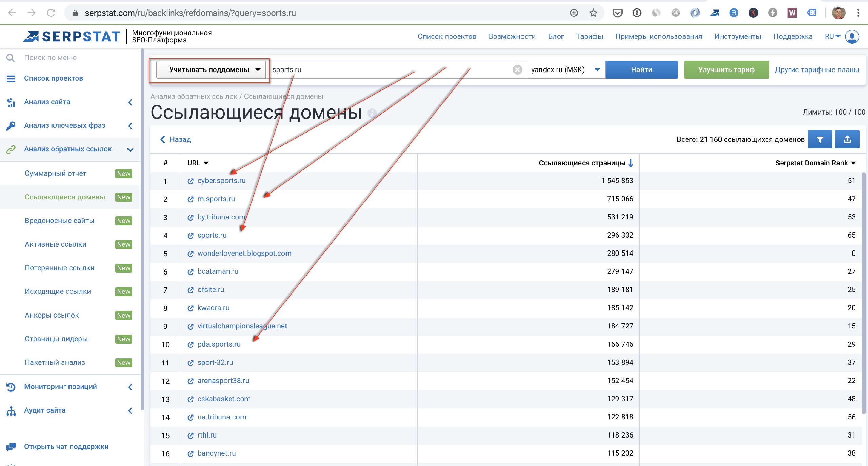
Task: Open Открыть чат поддержки link
Action: [66, 447]
